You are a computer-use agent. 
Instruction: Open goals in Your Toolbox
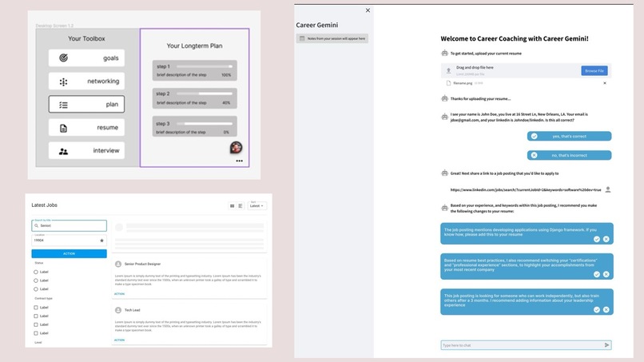86,58
